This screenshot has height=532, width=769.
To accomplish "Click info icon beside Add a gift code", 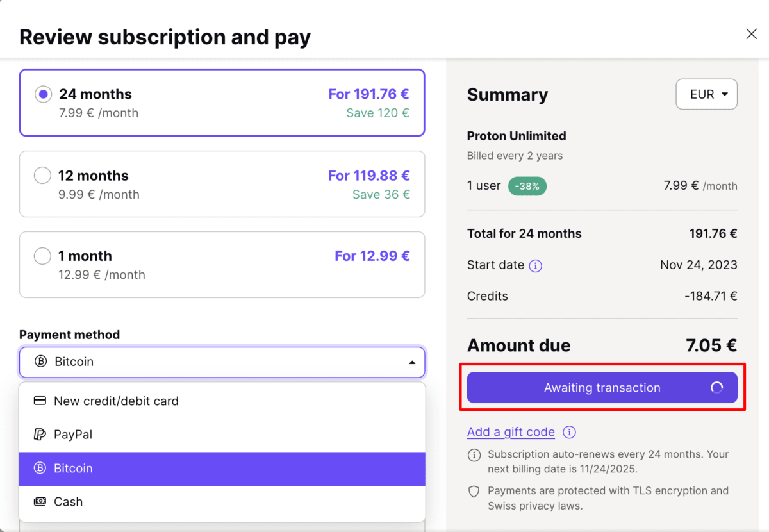I will (x=569, y=432).
